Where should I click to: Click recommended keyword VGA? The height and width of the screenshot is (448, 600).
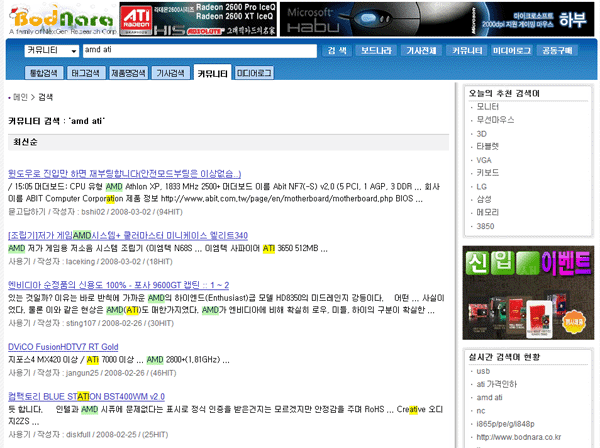click(x=484, y=160)
